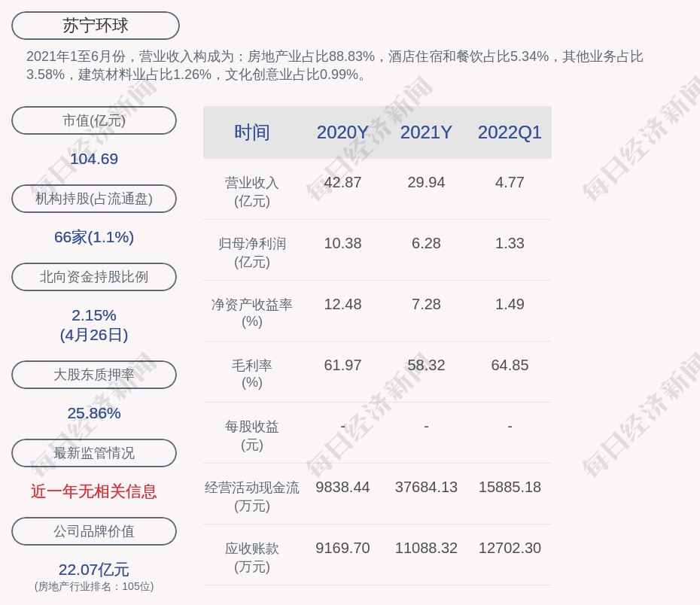Click the brand value 22.07亿元
Viewport: 700px width, 605px height.
[x=94, y=570]
